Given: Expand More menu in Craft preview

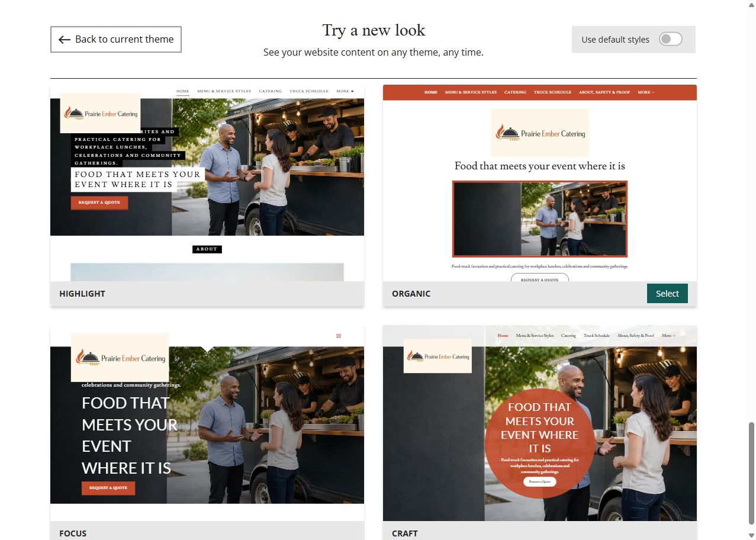Looking at the screenshot, I should point(668,336).
